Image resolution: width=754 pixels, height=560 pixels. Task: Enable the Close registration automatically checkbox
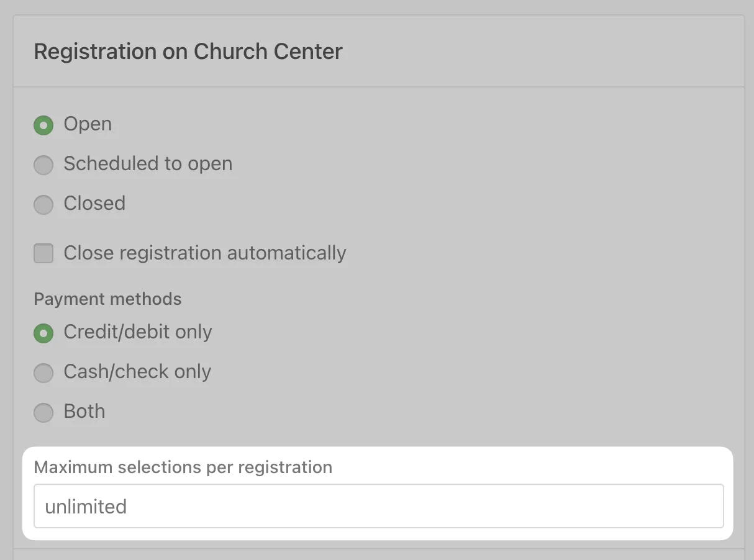coord(43,253)
